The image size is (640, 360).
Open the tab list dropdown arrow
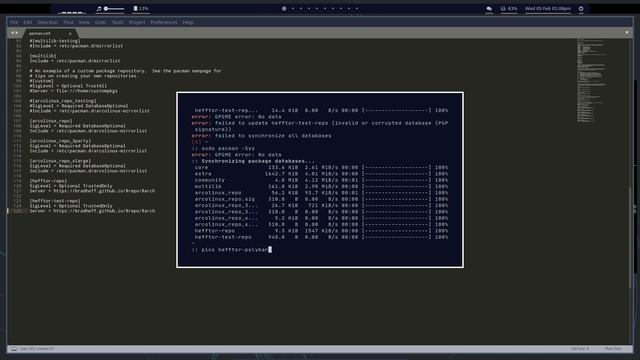627,33
